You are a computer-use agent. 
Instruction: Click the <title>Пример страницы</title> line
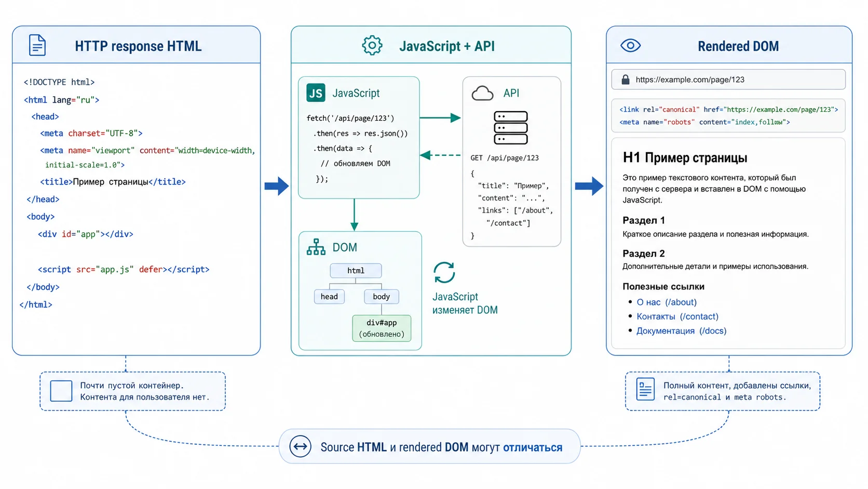(113, 182)
